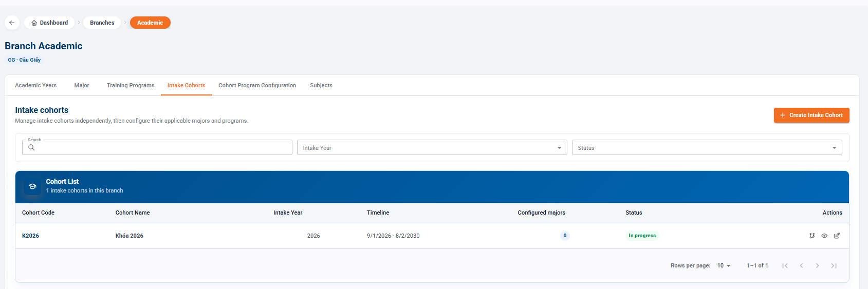868x289 pixels.
Task: Click the Timeline column header
Action: 378,213
